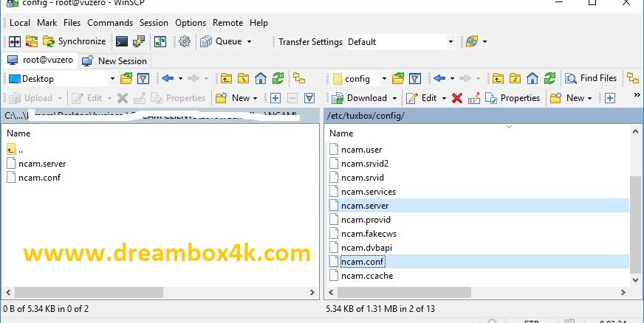Open the Files menu

(x=72, y=23)
